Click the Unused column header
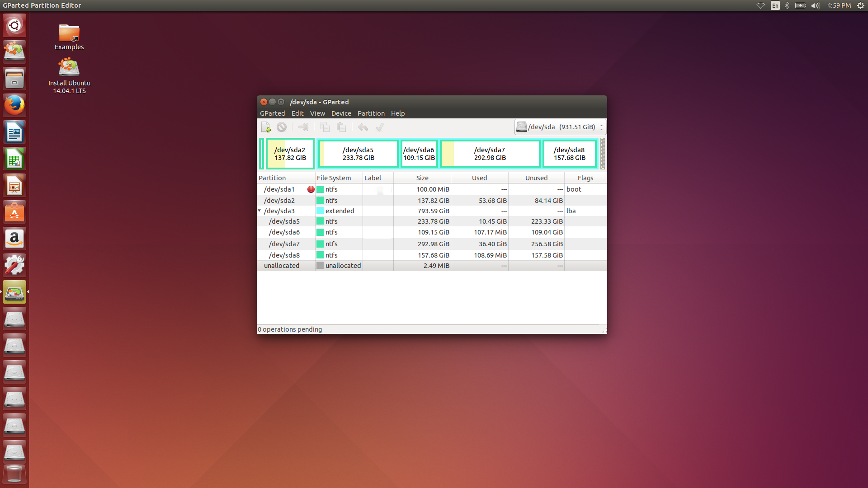This screenshot has height=488, width=868. click(x=537, y=178)
